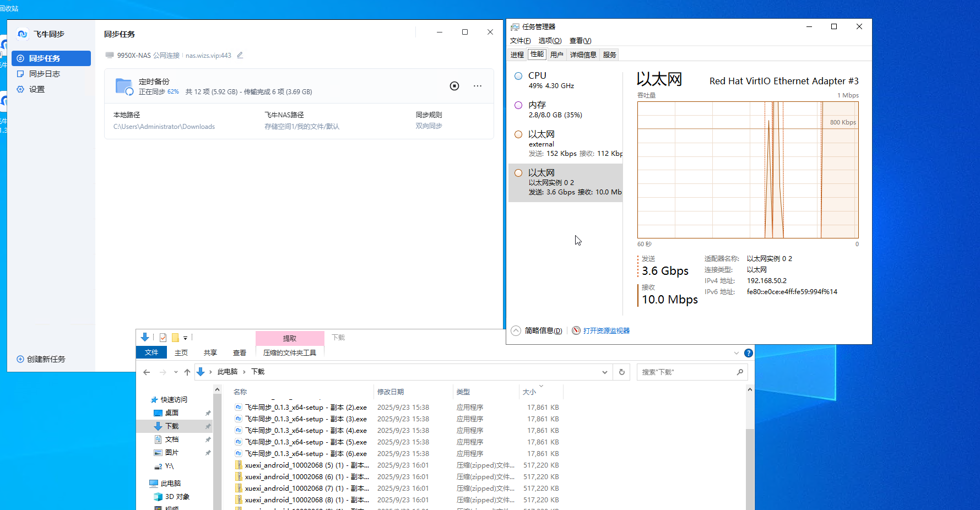The width and height of the screenshot is (980, 510).
Task: Open the resource monitor link
Action: point(606,330)
